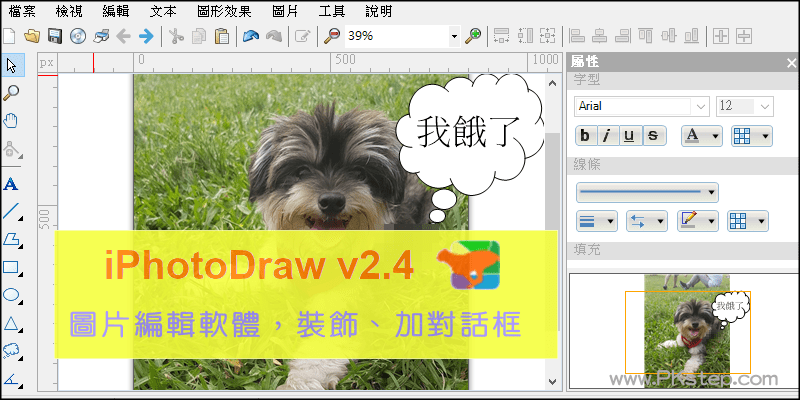Select the text A tool
Viewport: 800px width, 400px height.
[x=11, y=184]
